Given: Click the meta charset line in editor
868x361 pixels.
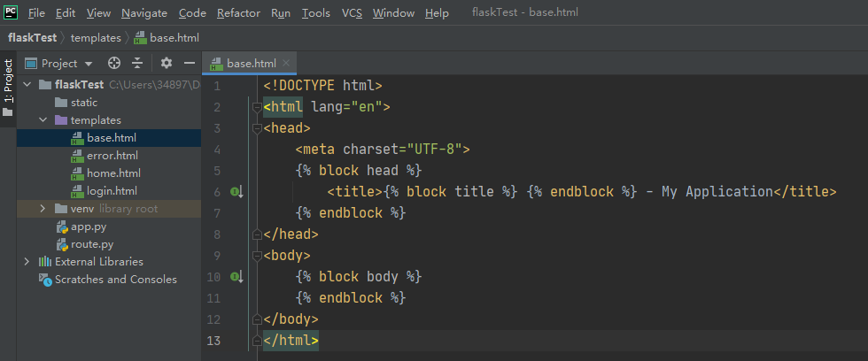Looking at the screenshot, I should click(383, 150).
